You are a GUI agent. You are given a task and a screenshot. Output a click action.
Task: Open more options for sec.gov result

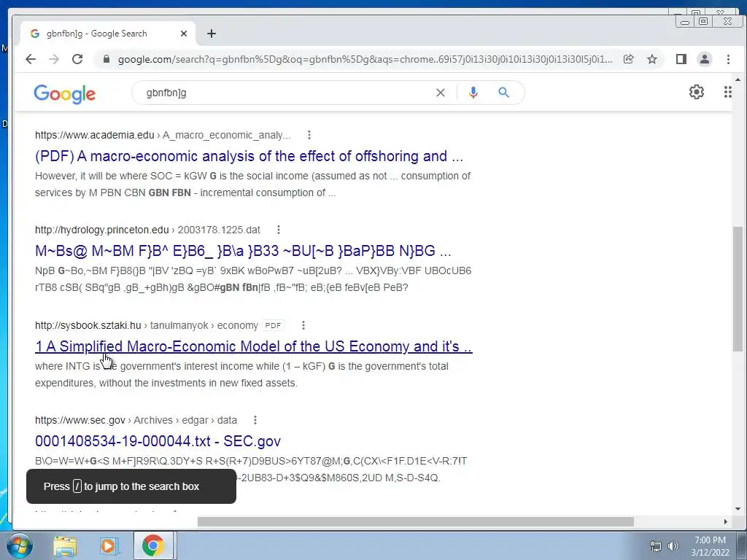[x=255, y=420]
